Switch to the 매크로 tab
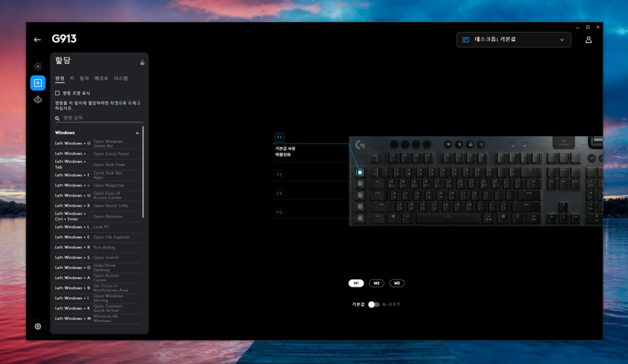The width and height of the screenshot is (628, 364). tap(101, 79)
